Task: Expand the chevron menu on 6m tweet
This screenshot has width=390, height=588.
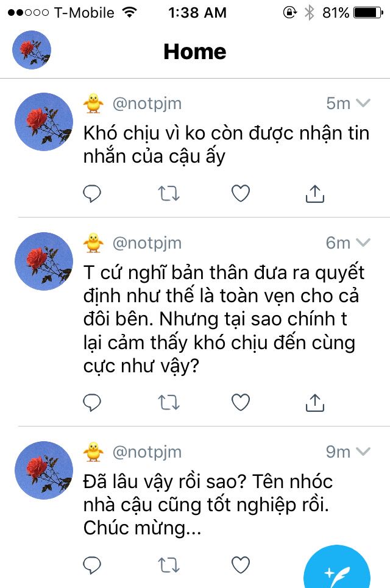Action: pos(363,243)
